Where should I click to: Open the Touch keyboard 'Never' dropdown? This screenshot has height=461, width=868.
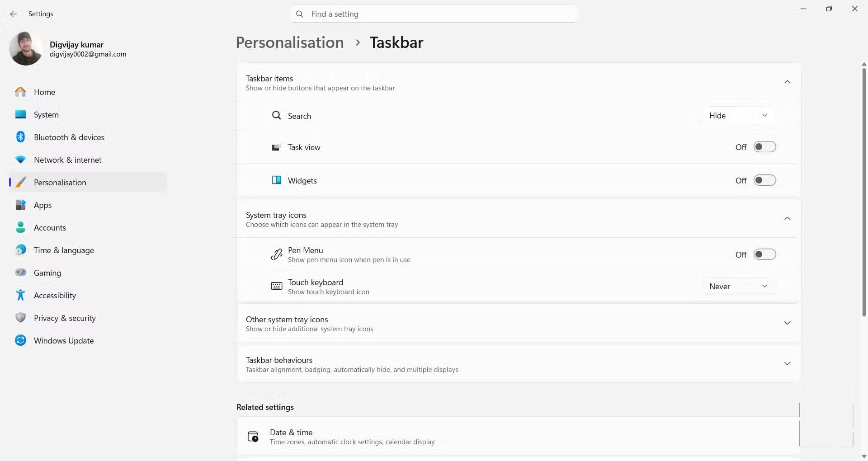738,287
